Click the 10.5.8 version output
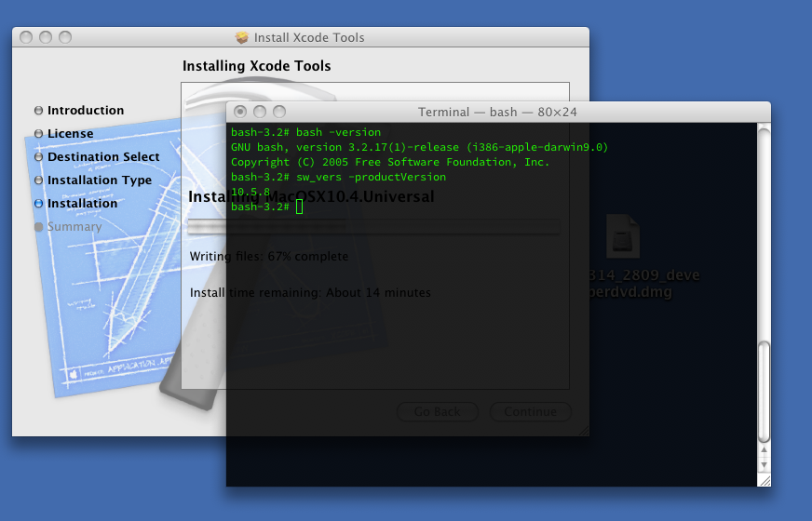The width and height of the screenshot is (812, 521). click(x=250, y=192)
